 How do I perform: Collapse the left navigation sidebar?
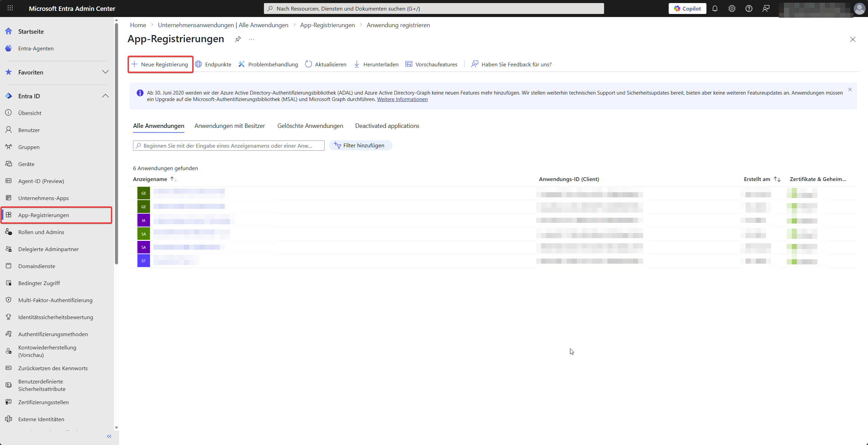(109, 436)
